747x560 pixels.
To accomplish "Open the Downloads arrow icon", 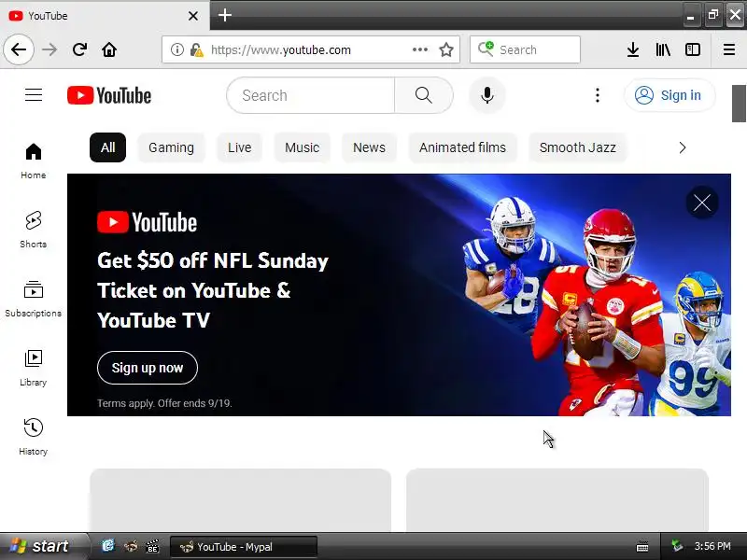I will pos(633,49).
